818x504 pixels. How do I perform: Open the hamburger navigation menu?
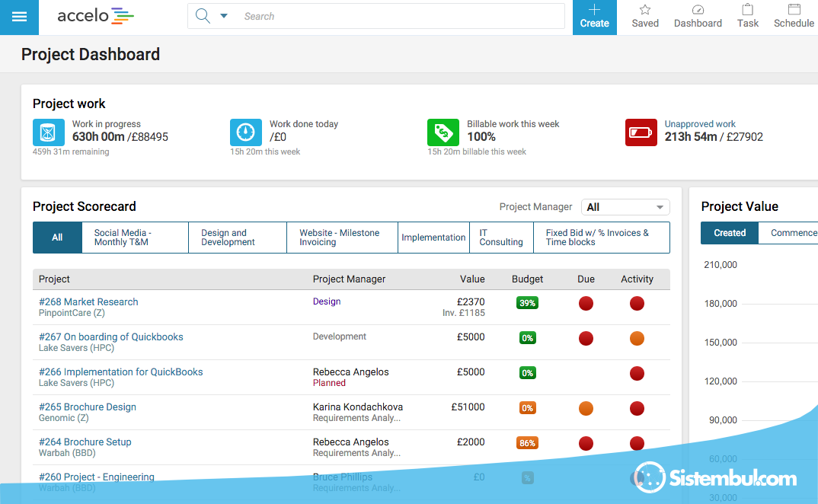click(19, 18)
